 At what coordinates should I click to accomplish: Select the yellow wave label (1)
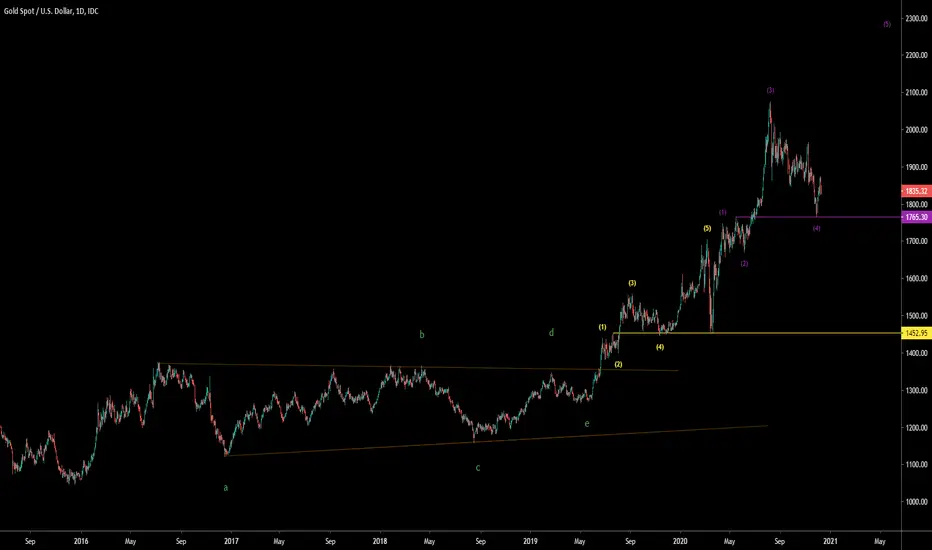coord(602,327)
